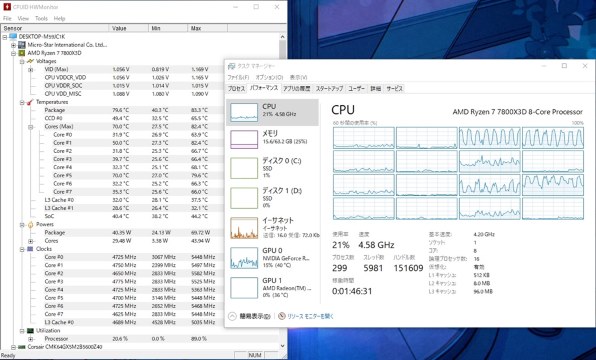Image resolution: width=596 pixels, height=360 pixels.
Task: Select the ディスク 1 (D:) performance item
Action: pyautogui.click(x=273, y=198)
